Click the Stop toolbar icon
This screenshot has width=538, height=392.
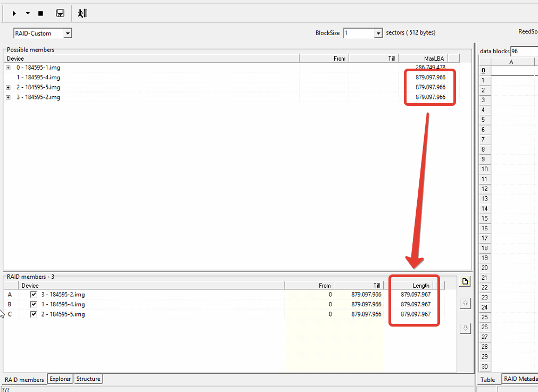pos(40,13)
